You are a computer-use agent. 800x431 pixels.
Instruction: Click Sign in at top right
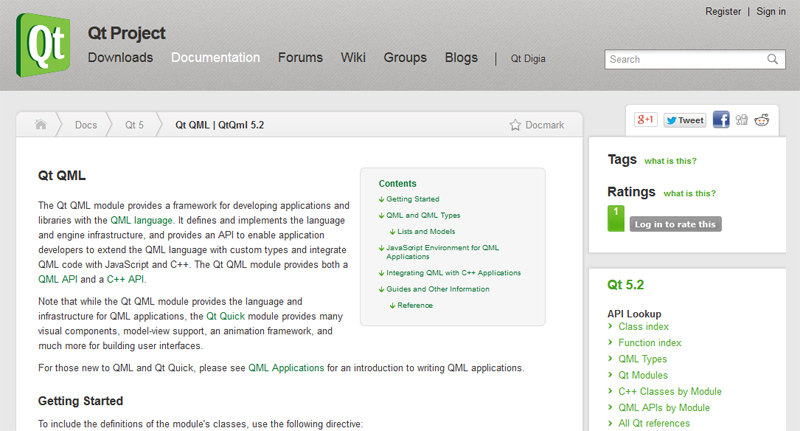point(771,12)
